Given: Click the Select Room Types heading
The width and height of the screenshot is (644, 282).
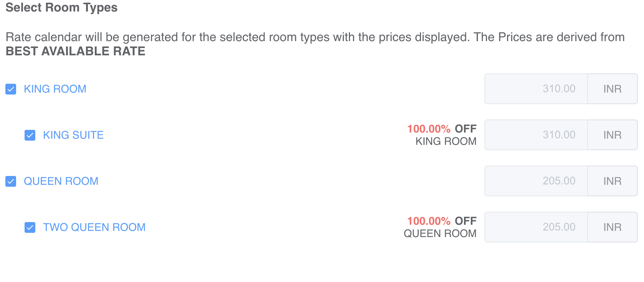Looking at the screenshot, I should point(61,8).
